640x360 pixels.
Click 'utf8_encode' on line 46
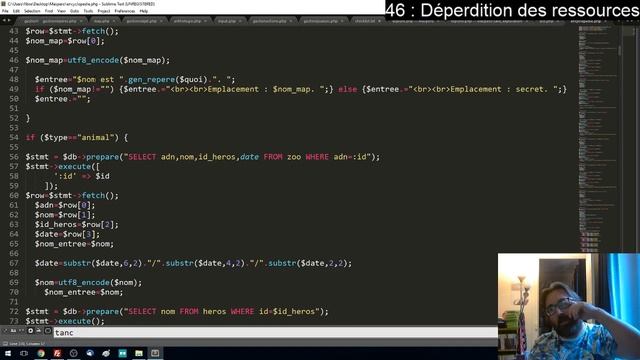pos(93,60)
